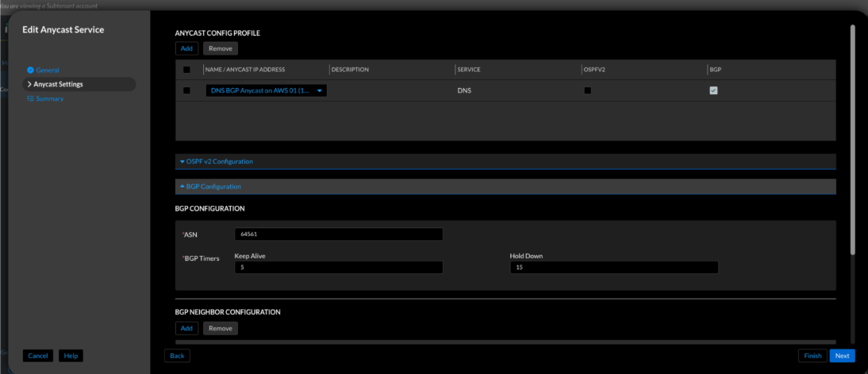
Task: Go Back to the previous step
Action: point(177,356)
